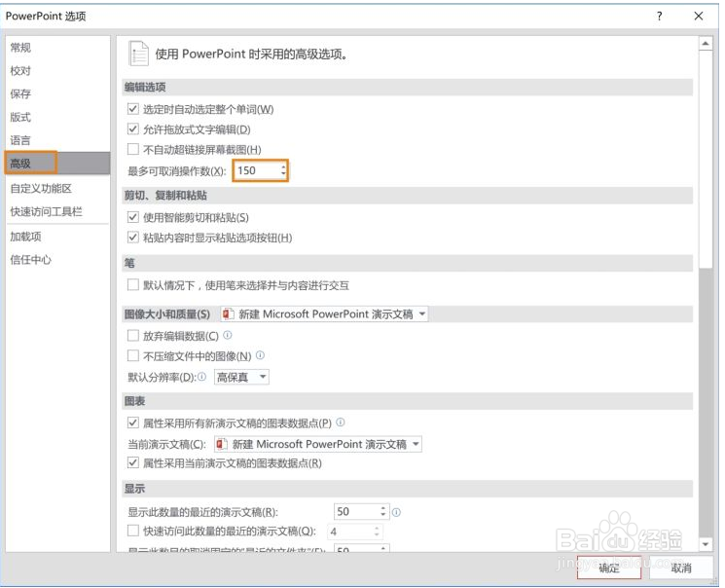
Task: Click the vertical scrollbar thumb
Action: click(x=706, y=160)
